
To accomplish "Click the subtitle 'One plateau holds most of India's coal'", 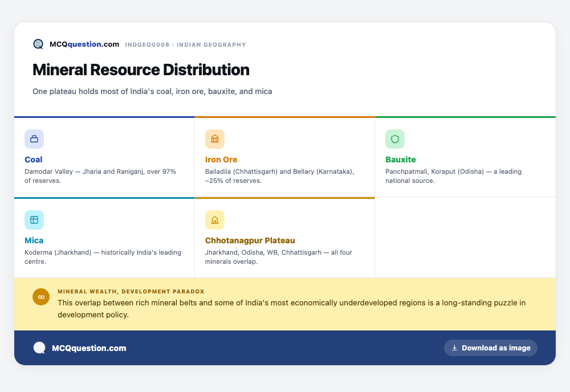I will [152, 91].
